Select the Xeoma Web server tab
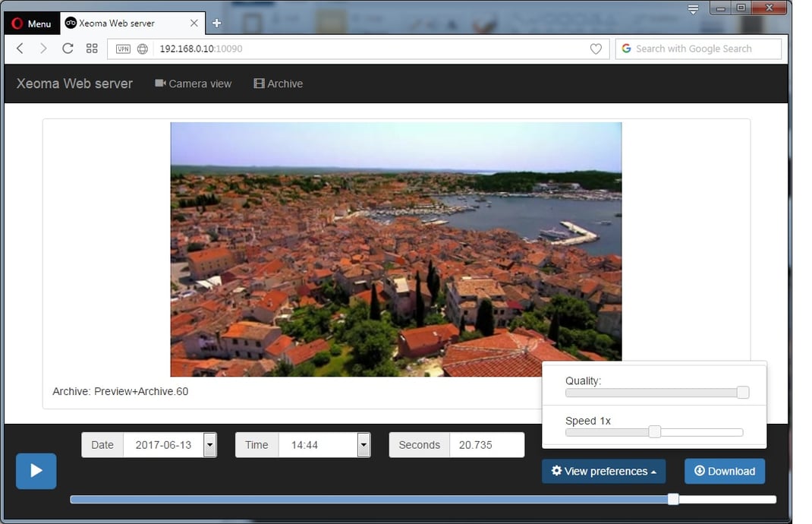 point(132,24)
